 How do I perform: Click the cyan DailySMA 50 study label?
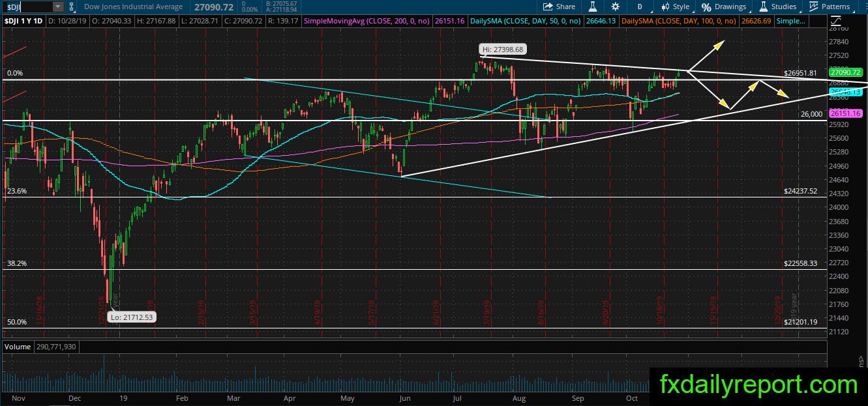[526, 21]
